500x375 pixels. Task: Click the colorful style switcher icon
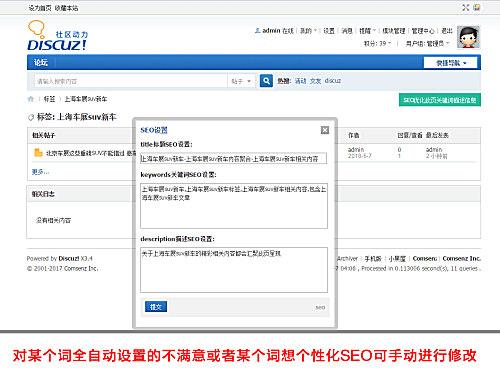(x=477, y=7)
